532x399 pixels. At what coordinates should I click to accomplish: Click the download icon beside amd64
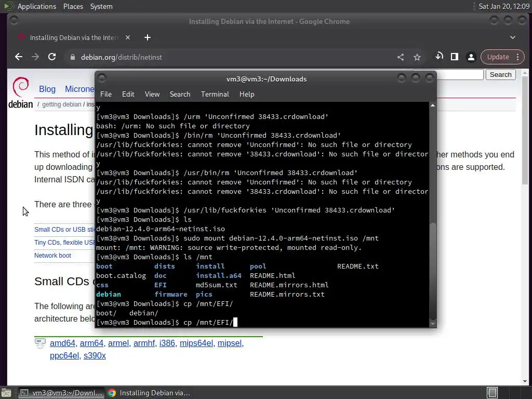(x=40, y=343)
